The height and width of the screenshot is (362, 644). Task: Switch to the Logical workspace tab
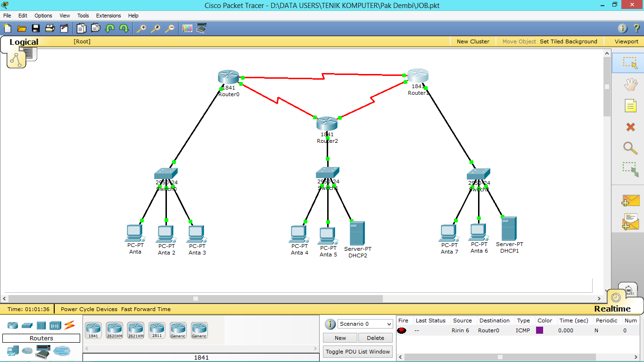tap(24, 42)
